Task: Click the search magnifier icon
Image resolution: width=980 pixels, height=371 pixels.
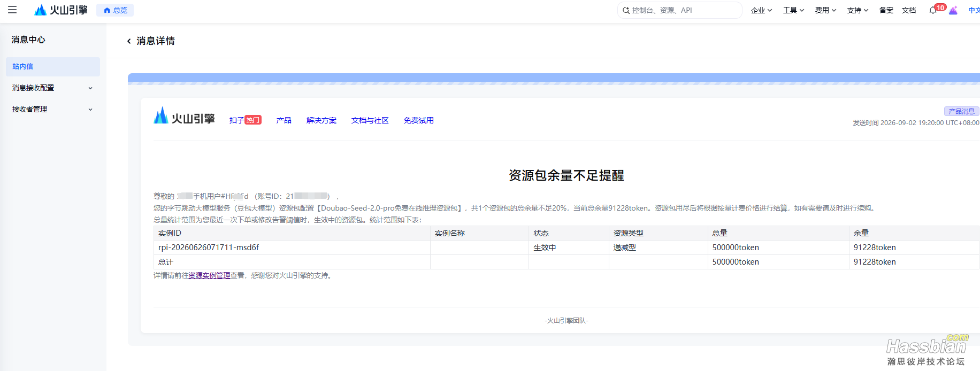Action: coord(626,10)
